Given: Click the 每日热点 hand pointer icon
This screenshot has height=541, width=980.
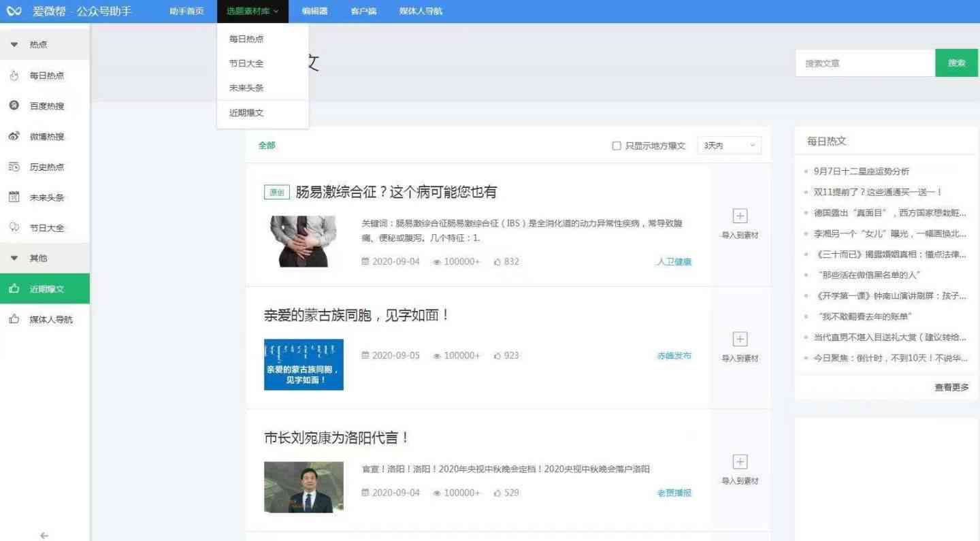Looking at the screenshot, I should tap(14, 76).
